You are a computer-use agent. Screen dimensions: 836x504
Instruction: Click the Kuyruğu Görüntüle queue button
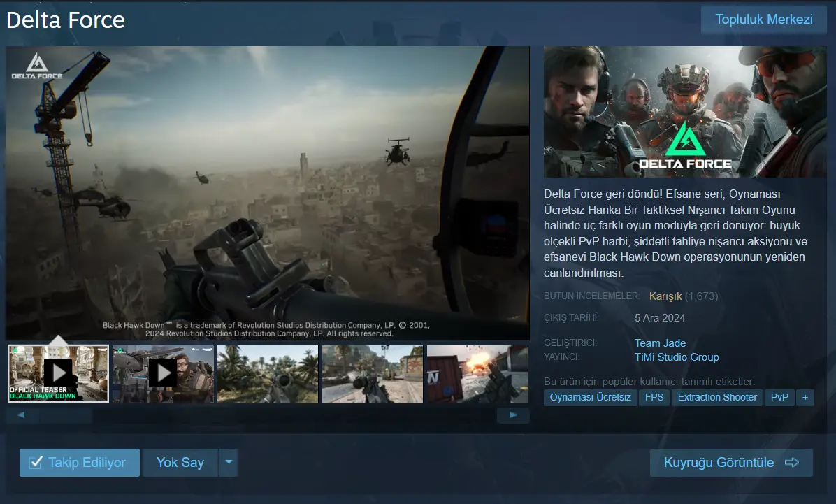[731, 462]
